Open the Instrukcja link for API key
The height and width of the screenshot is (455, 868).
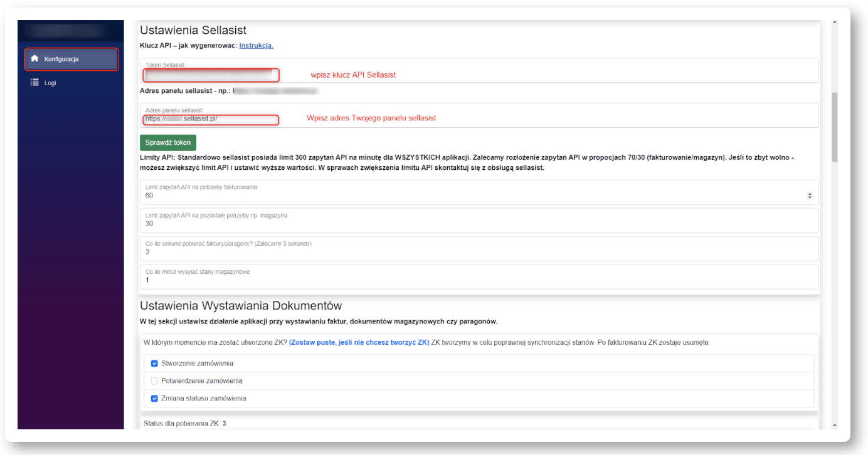point(256,46)
